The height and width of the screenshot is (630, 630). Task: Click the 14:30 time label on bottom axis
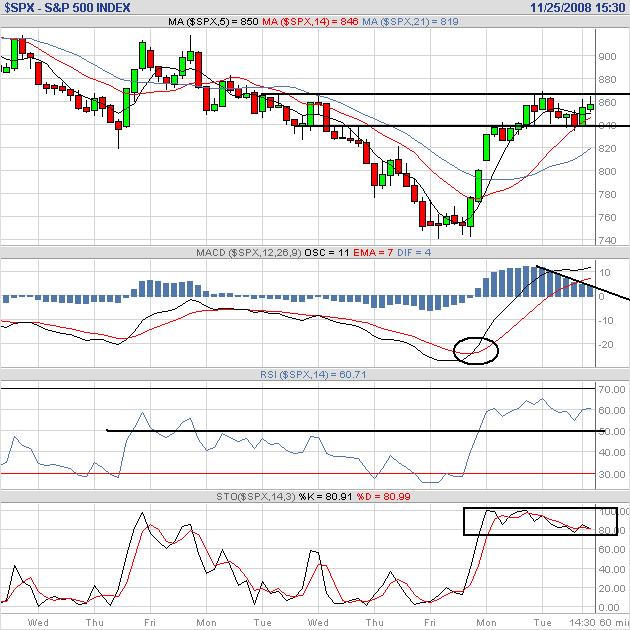pos(582,623)
